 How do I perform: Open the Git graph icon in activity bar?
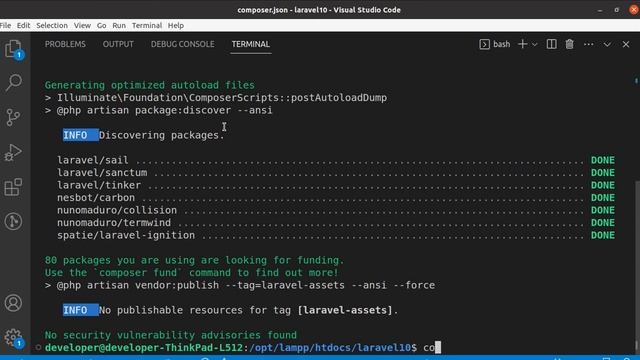13,222
